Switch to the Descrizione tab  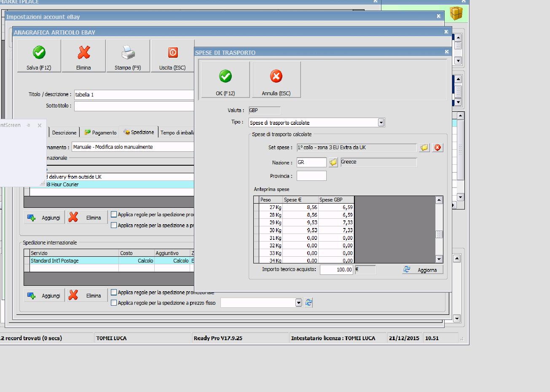coord(64,132)
